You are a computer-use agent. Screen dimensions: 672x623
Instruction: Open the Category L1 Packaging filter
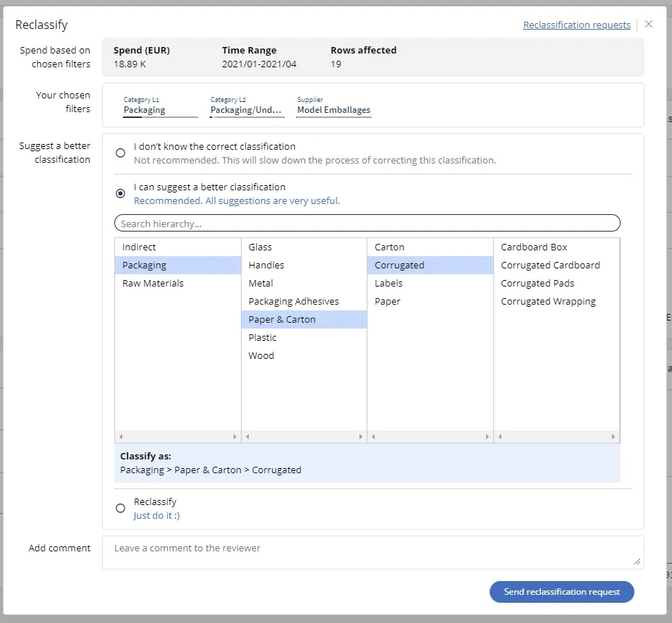coord(160,110)
